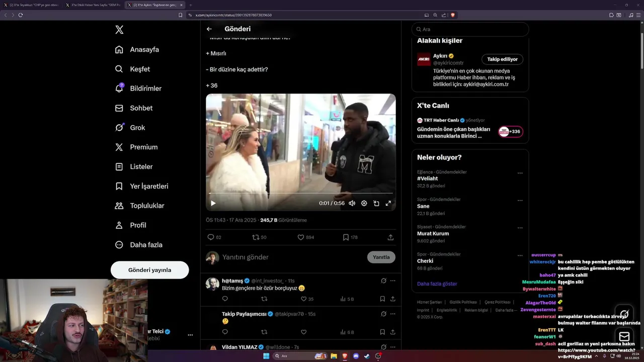
Task: Open TRT Haber Canlı live broadcast
Action: click(x=470, y=128)
